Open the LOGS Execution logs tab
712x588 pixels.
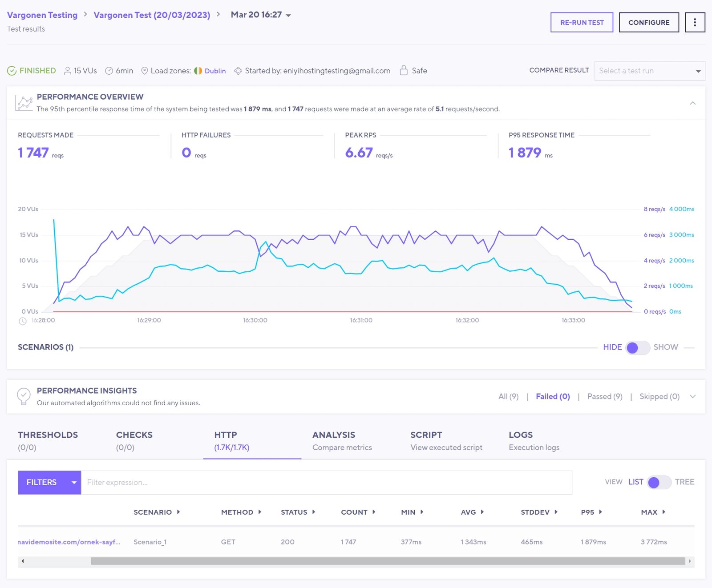click(534, 441)
